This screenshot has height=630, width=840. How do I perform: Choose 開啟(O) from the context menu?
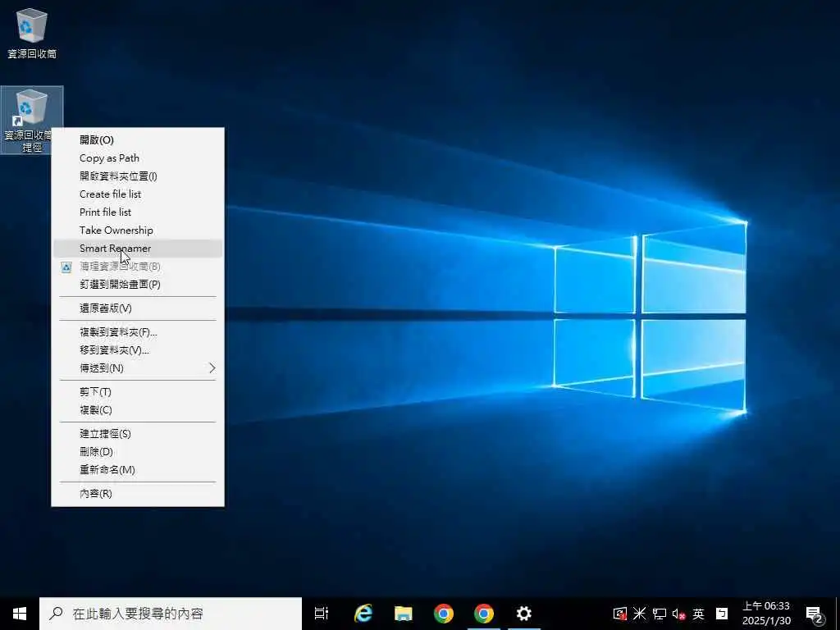(138, 139)
